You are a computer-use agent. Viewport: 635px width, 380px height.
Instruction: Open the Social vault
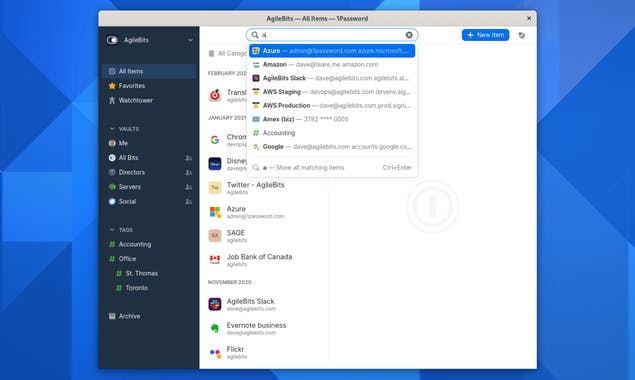coord(149,202)
